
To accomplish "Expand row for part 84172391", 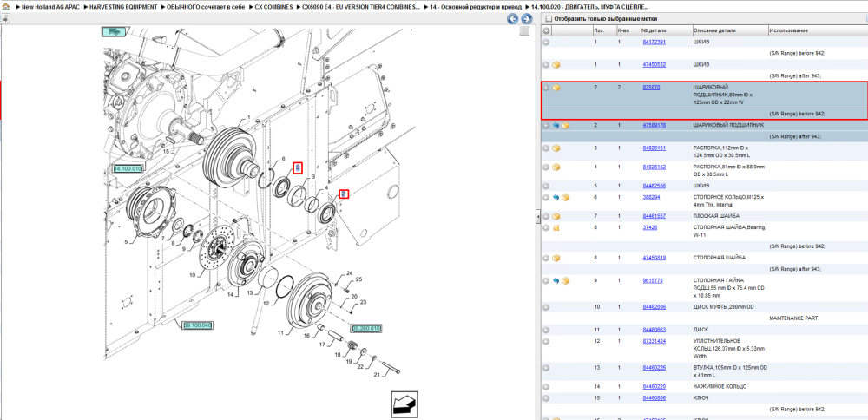I will (546, 42).
